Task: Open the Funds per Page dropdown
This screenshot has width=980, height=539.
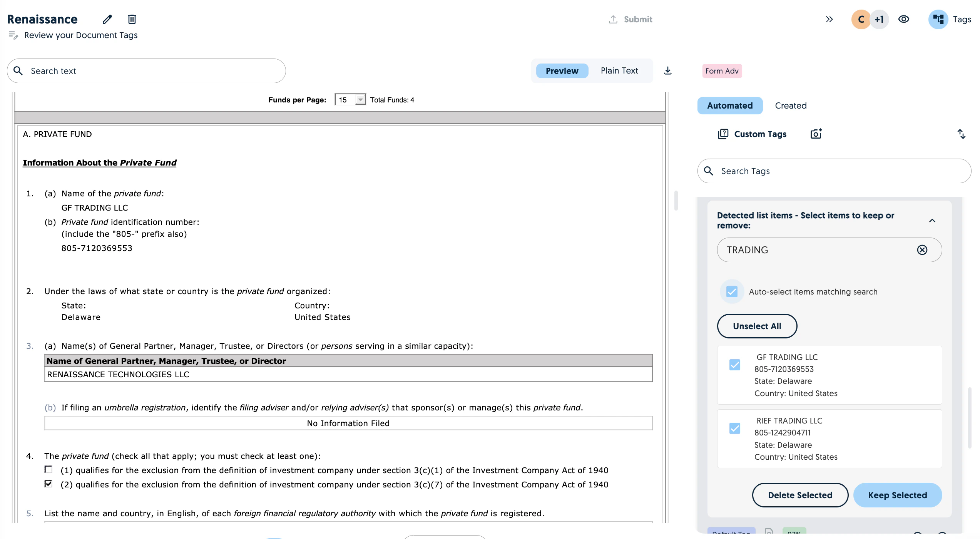Action: coord(350,100)
